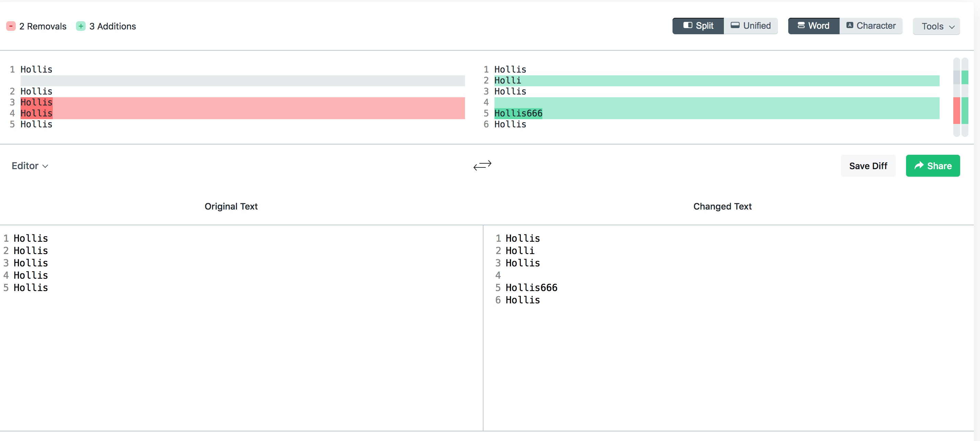Click the Split view icon
This screenshot has height=441, width=980.
click(688, 25)
